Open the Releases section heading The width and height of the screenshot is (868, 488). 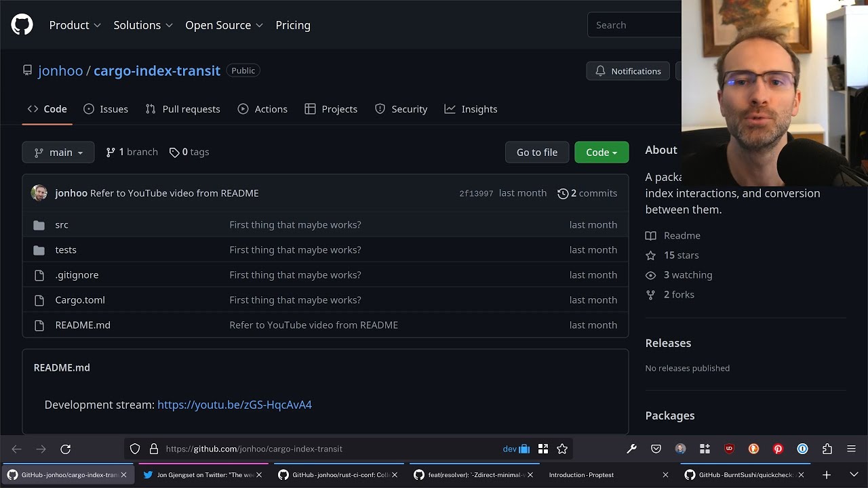click(x=668, y=343)
